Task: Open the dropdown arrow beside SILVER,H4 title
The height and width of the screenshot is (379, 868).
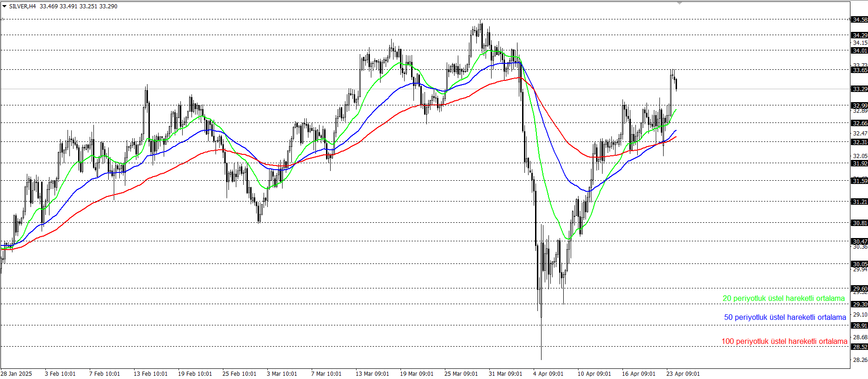Action: click(5, 6)
